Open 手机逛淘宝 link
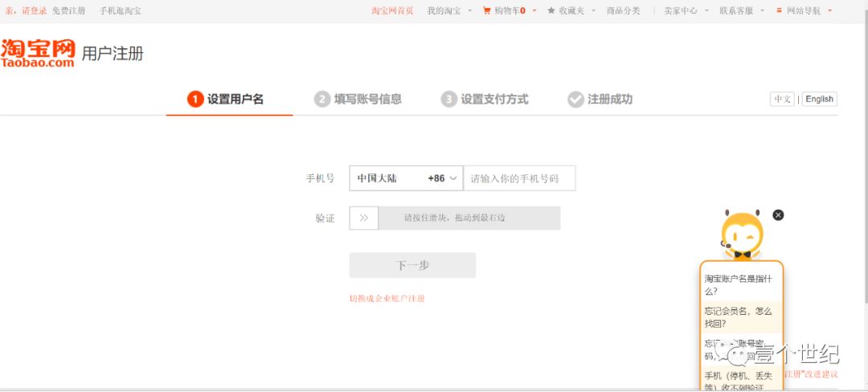The width and height of the screenshot is (868, 392). [120, 10]
